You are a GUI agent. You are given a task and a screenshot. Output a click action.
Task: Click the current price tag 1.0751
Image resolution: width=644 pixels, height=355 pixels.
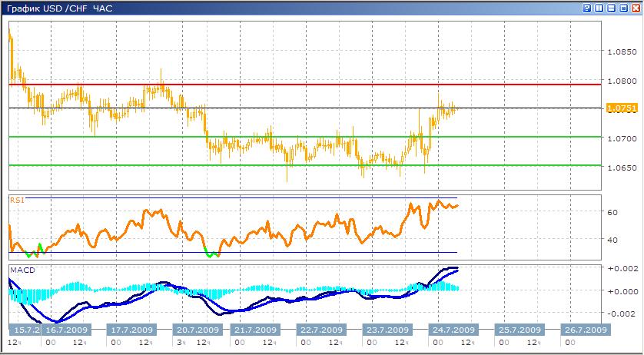(x=622, y=108)
